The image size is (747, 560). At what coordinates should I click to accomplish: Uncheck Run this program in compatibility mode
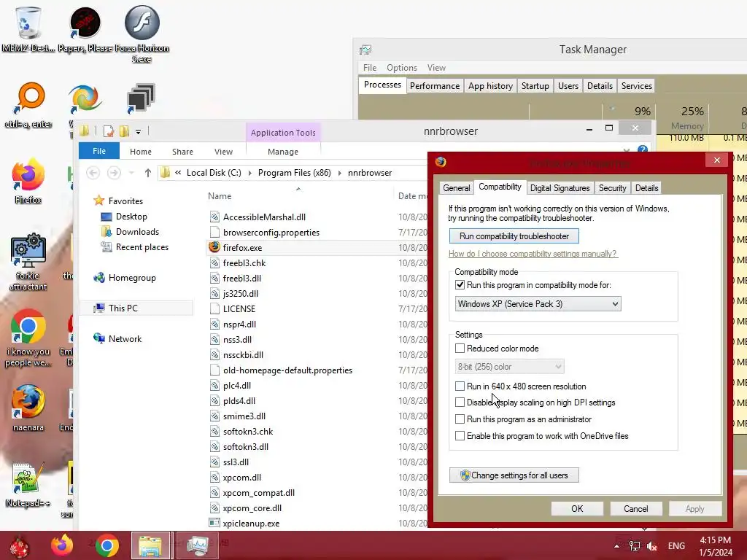[460, 285]
